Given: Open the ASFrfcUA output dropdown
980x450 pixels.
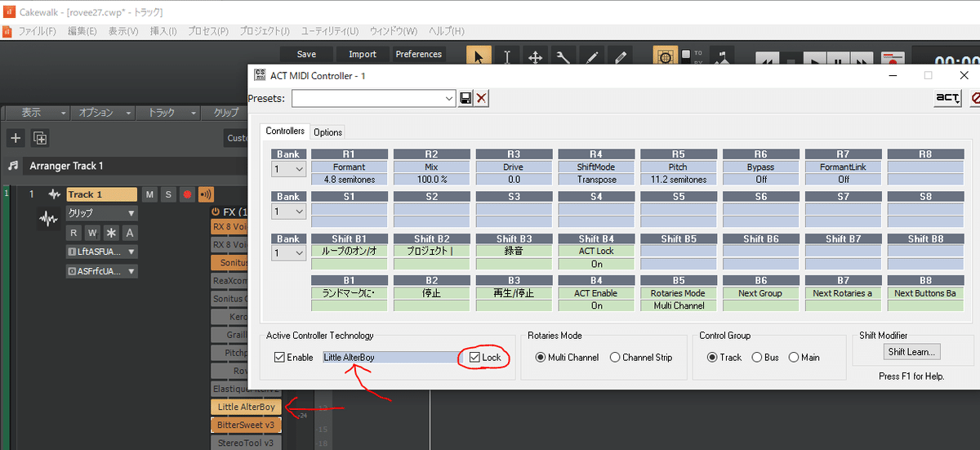Looking at the screenshot, I should 102,271.
